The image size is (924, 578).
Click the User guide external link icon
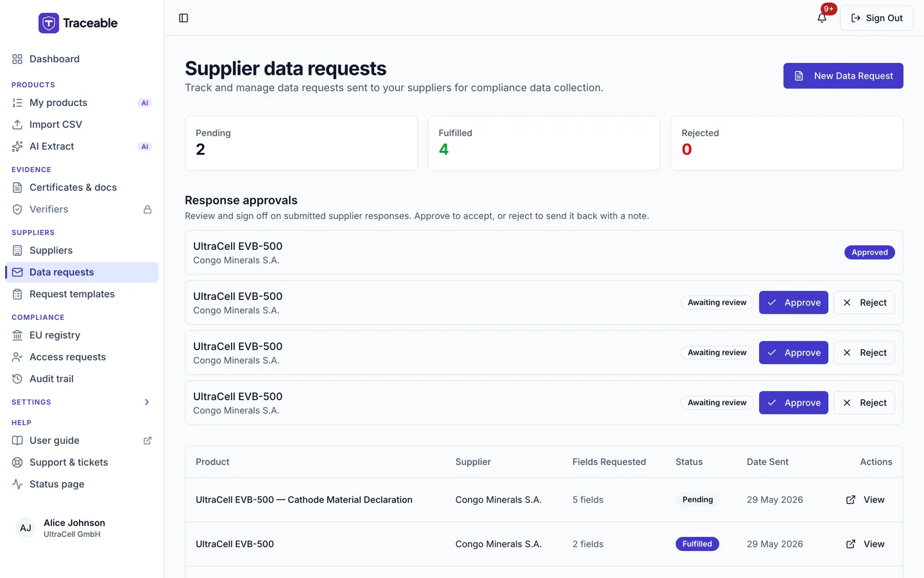[x=148, y=441]
